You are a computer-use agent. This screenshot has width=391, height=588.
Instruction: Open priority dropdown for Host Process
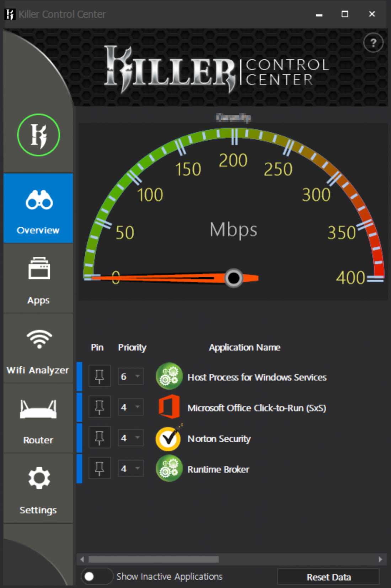tap(131, 376)
